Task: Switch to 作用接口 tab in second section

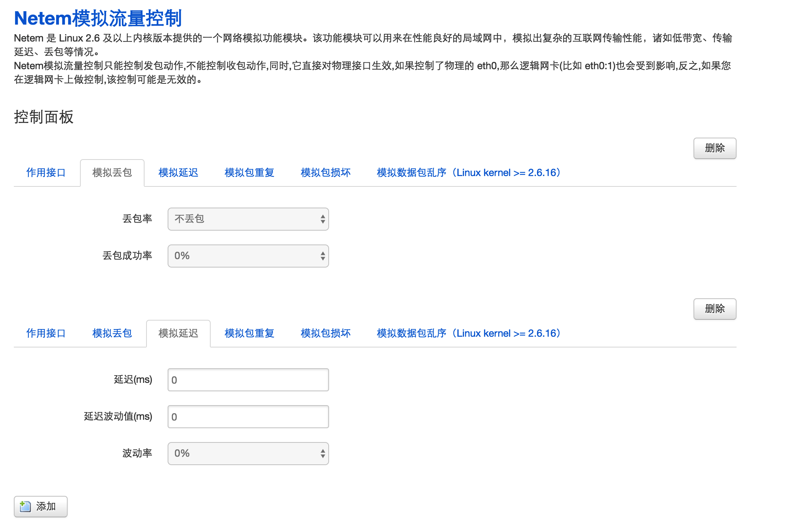Action: (46, 333)
